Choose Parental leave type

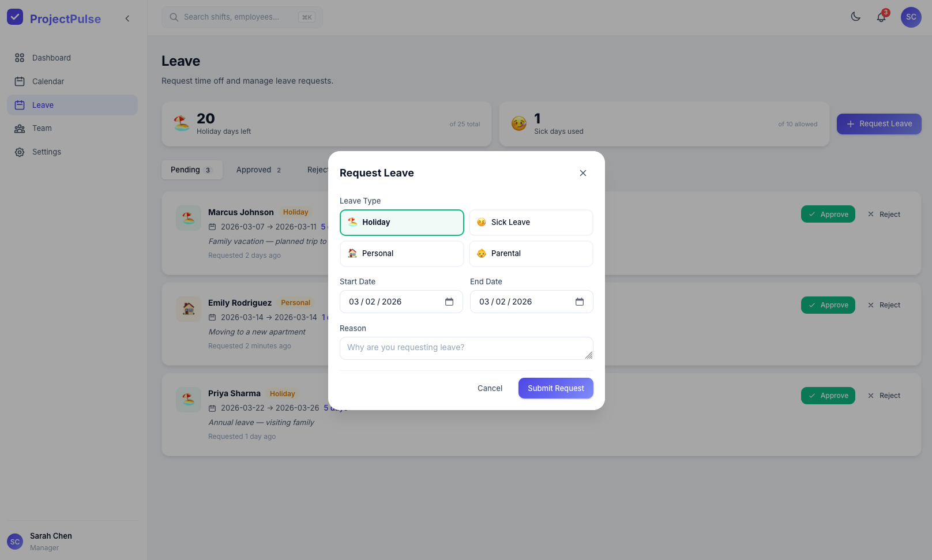coord(531,254)
